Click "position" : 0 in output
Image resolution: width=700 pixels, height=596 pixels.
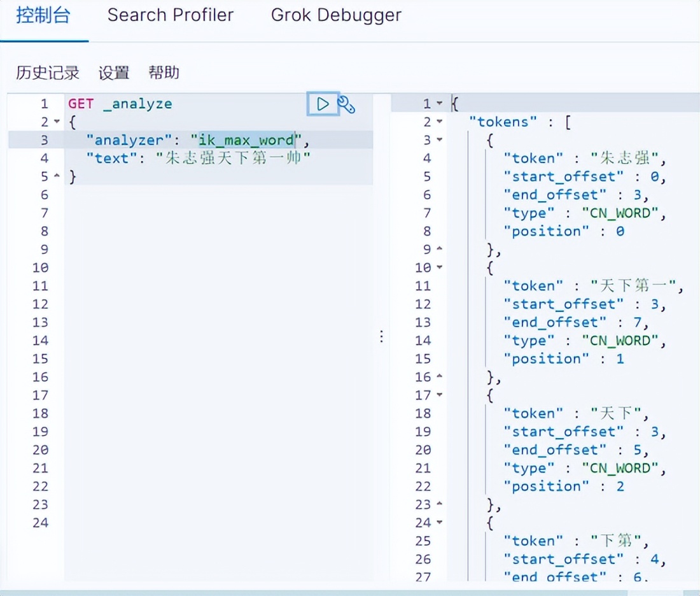coord(564,231)
